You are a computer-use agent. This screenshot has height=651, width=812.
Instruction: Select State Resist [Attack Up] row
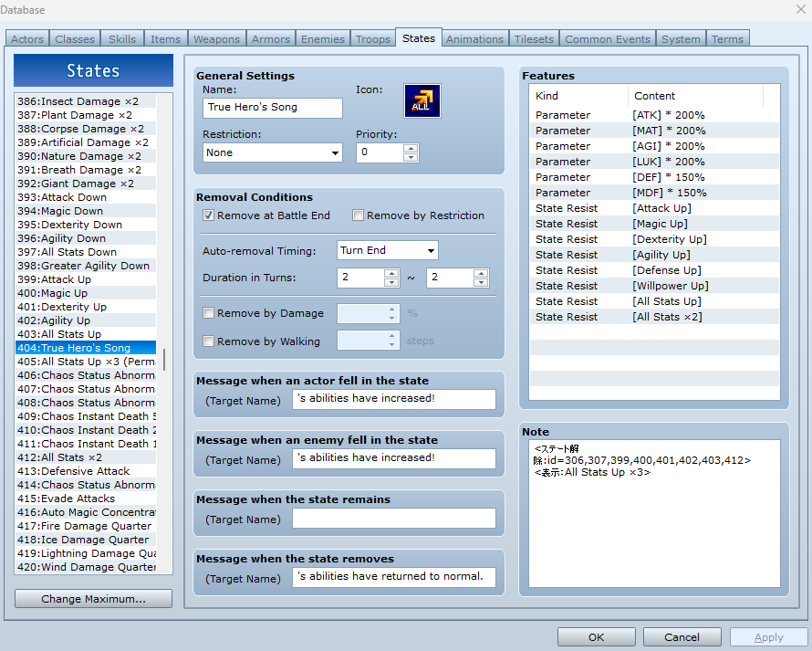(x=654, y=208)
